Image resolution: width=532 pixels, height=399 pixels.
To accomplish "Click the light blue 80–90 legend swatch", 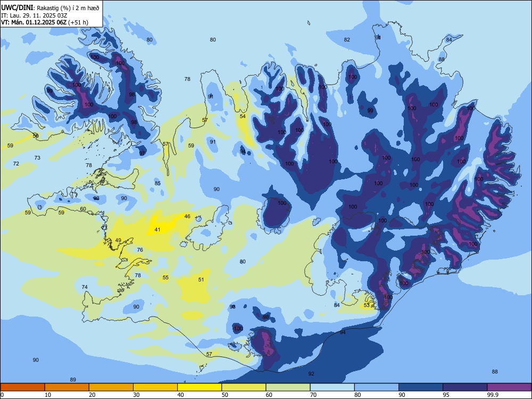I will click(x=377, y=387).
